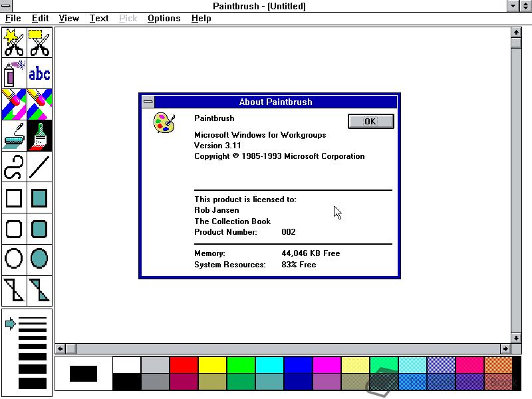Click the Paintbrush palette icon in About dialog
The image size is (532, 399).
[x=164, y=123]
